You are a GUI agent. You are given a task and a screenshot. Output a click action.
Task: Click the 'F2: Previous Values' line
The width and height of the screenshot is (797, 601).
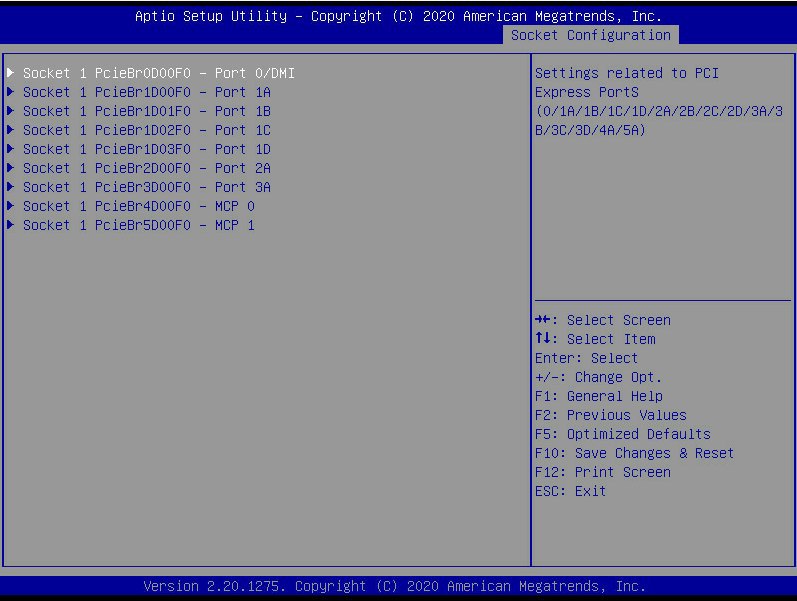coord(610,415)
